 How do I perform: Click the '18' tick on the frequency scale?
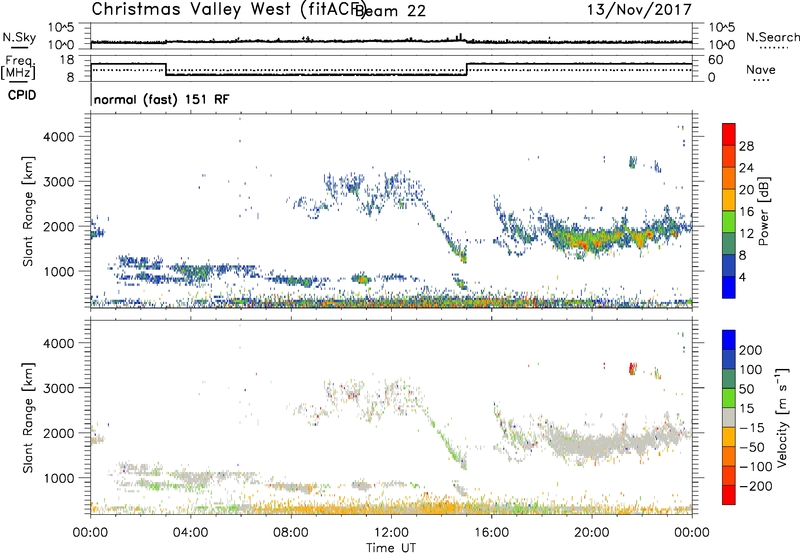pos(67,60)
